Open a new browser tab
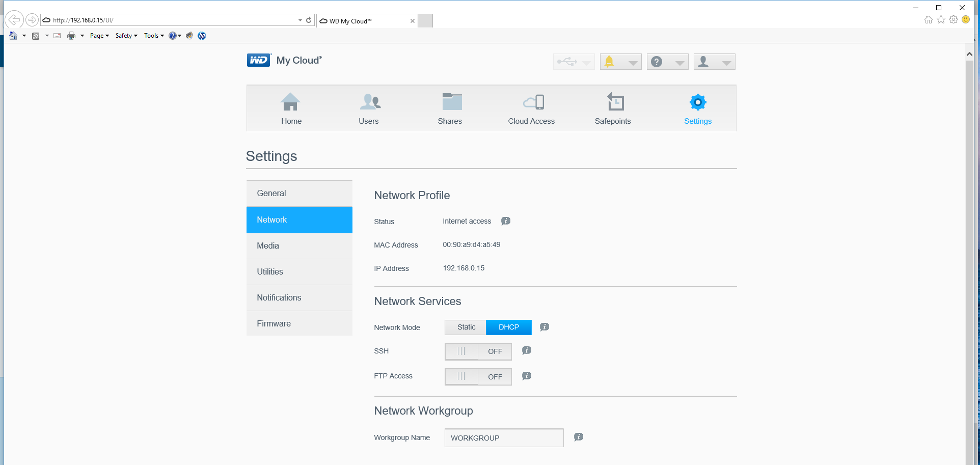Viewport: 980px width, 465px height. pyautogui.click(x=425, y=21)
